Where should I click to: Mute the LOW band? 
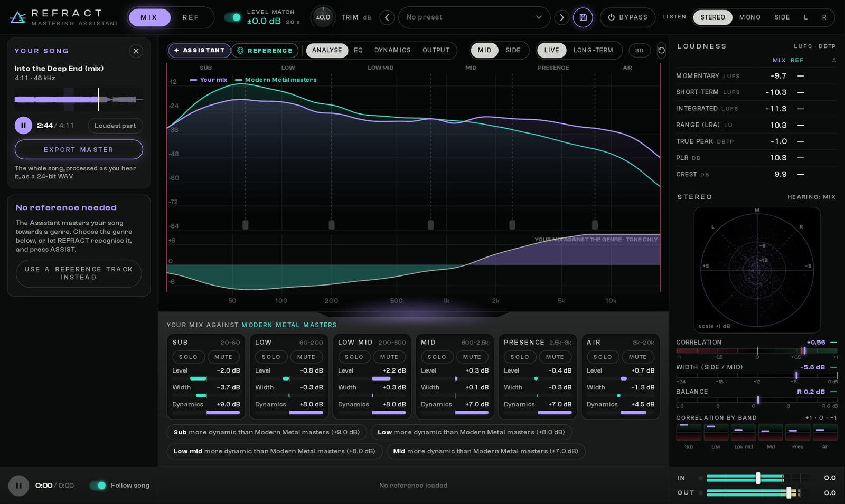(x=306, y=357)
